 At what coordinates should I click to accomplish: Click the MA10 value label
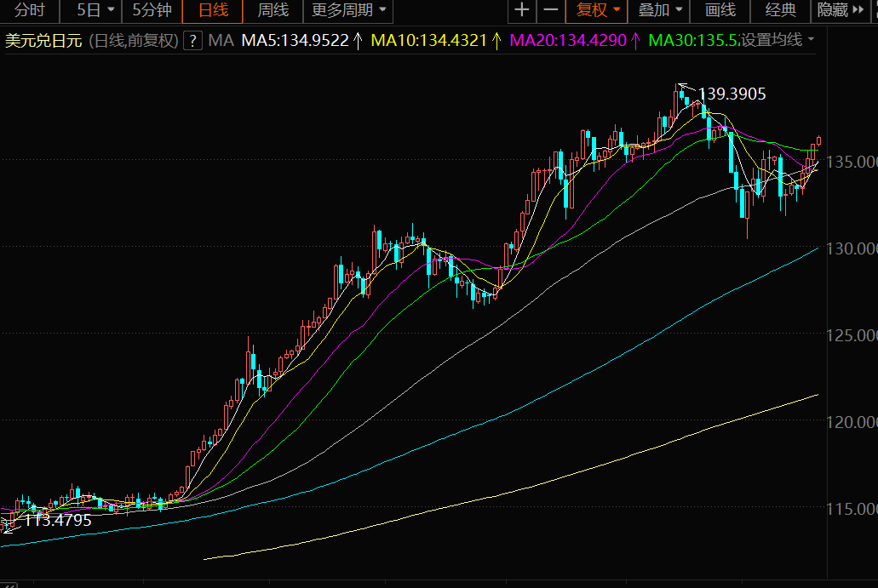(436, 40)
